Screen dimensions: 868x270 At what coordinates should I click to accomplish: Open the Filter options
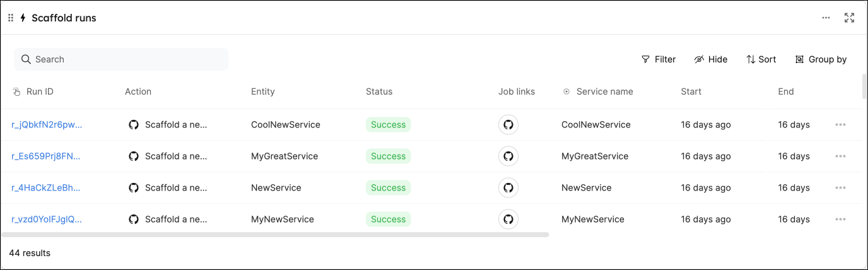point(659,59)
